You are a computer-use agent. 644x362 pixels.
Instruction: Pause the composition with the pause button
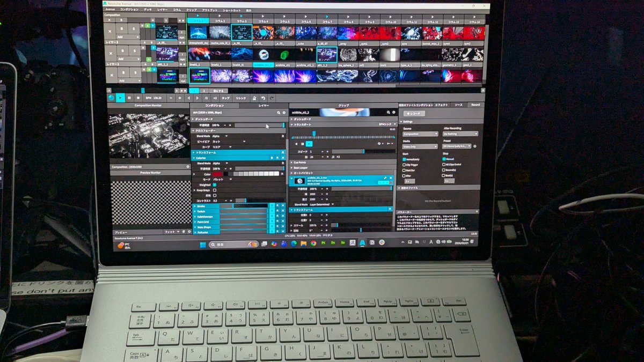click(129, 98)
